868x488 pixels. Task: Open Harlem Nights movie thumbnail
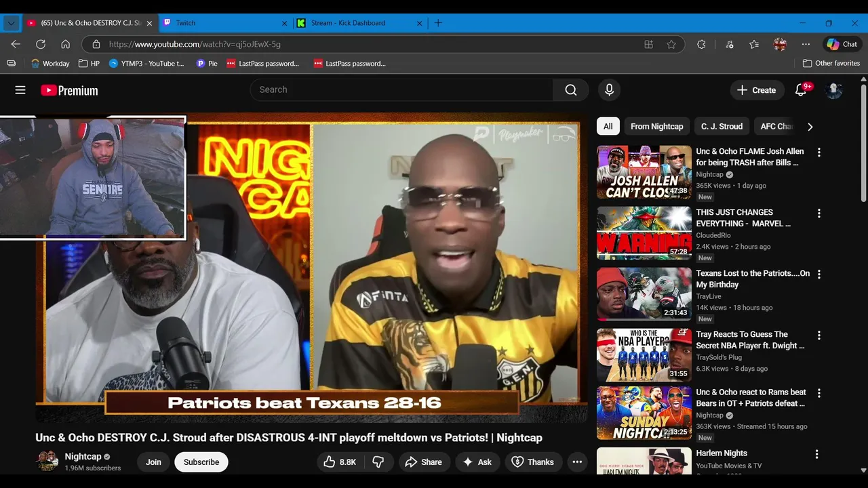pos(644,461)
